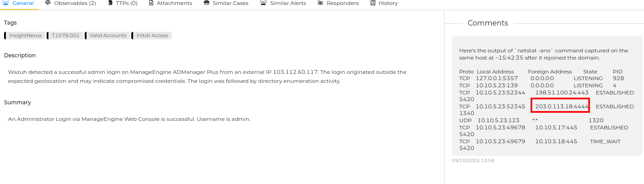
Task: Click the briefcase icon beside Similar Cases
Action: click(206, 3)
